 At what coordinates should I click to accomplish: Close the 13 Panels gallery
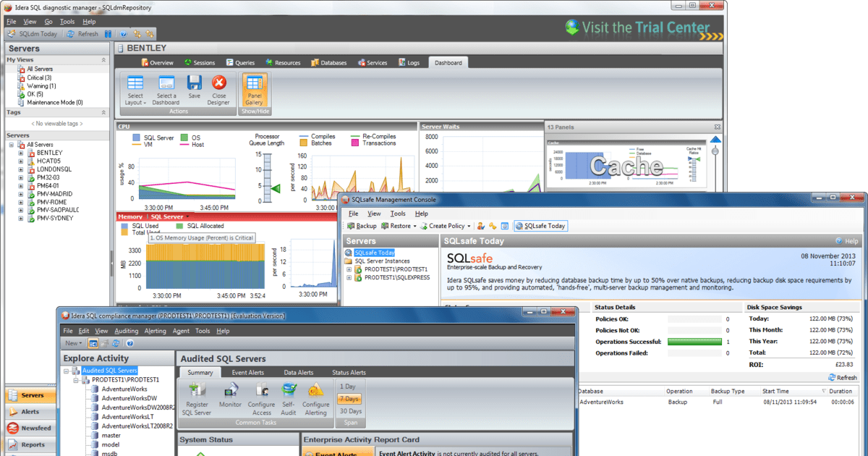tap(718, 127)
